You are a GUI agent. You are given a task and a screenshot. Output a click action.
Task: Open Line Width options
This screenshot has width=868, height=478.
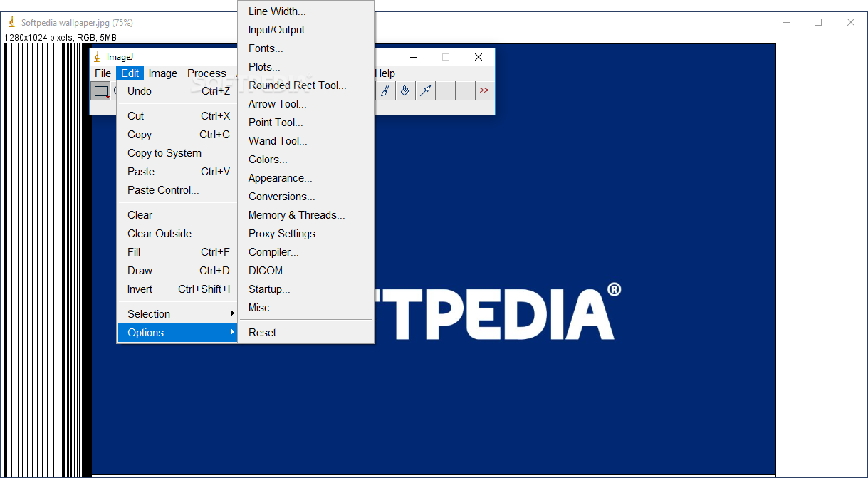tap(305, 11)
